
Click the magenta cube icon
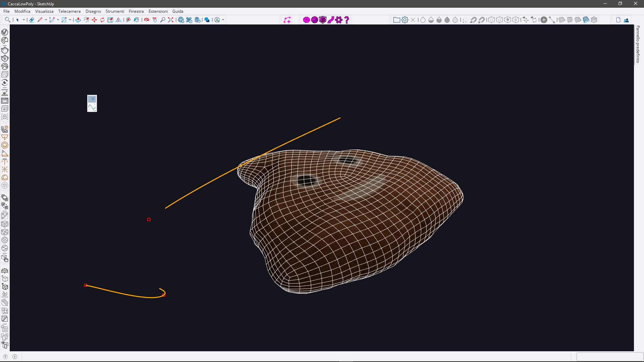(x=323, y=20)
